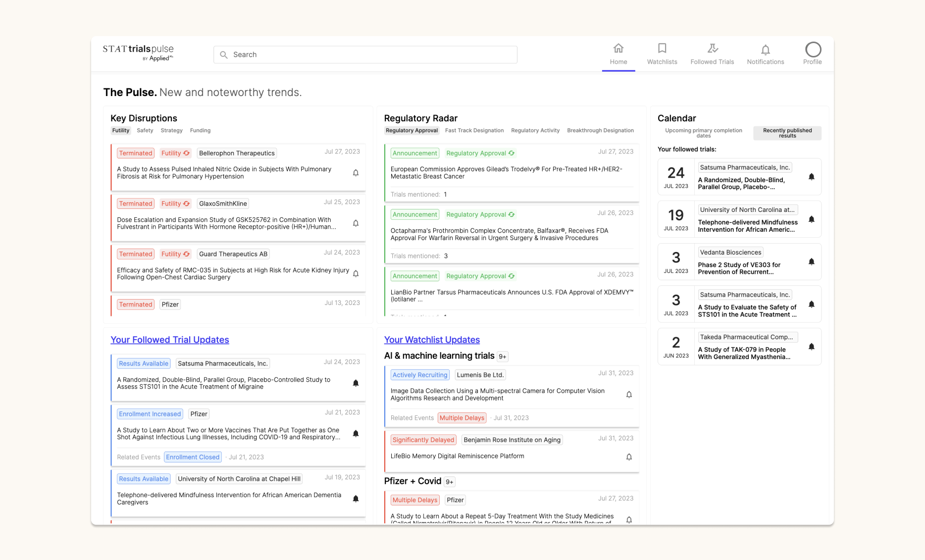Image resolution: width=925 pixels, height=560 pixels.
Task: Click refresh icon beside Bellerophon Futility tag
Action: coord(187,153)
